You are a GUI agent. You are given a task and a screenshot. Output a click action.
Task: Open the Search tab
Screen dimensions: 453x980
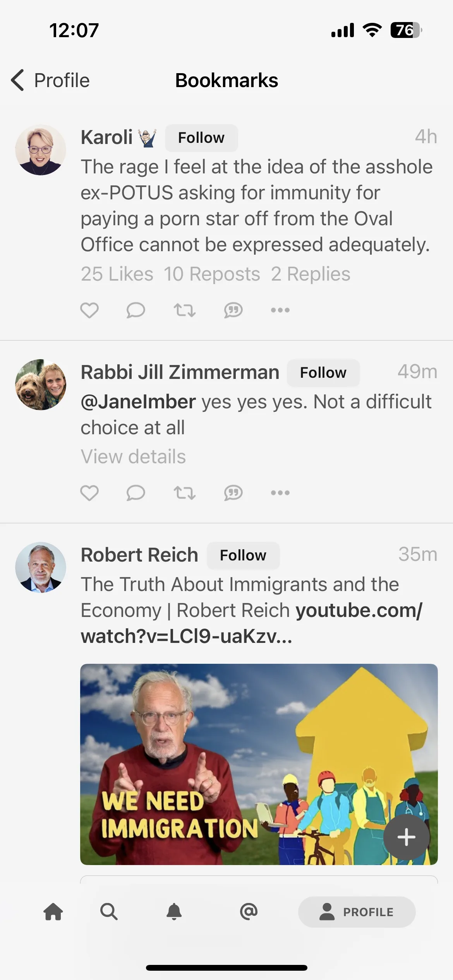[x=109, y=911]
